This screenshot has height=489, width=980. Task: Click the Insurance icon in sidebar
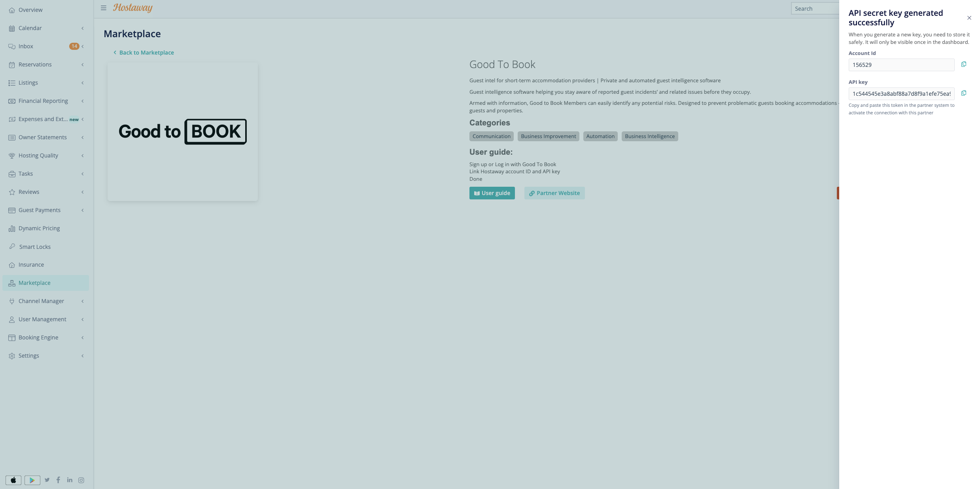[x=12, y=265]
